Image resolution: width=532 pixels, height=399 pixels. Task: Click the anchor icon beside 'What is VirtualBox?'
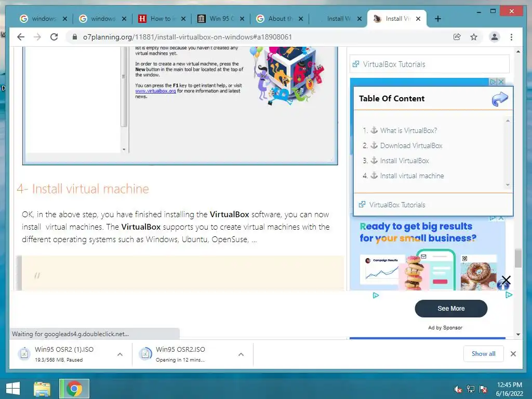click(x=374, y=130)
